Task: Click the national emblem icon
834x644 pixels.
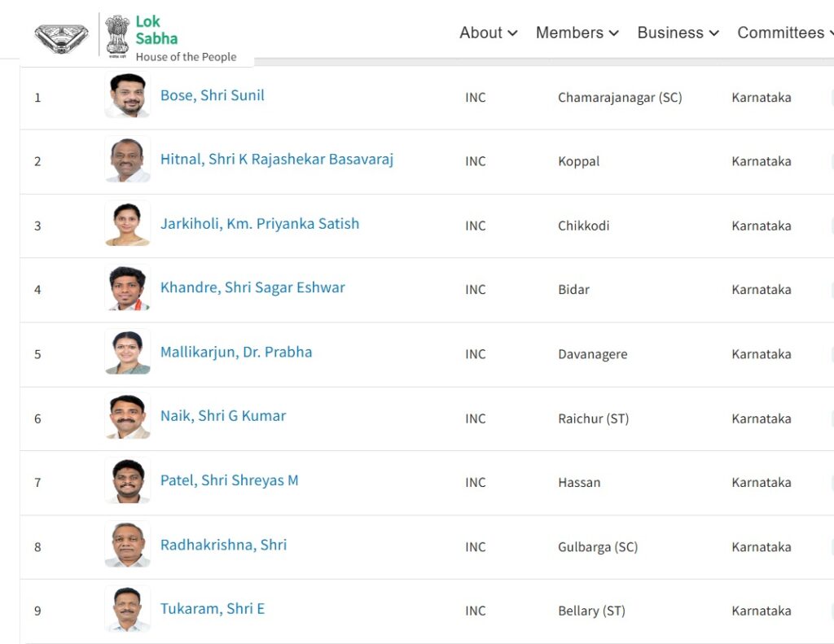Action: 117,34
